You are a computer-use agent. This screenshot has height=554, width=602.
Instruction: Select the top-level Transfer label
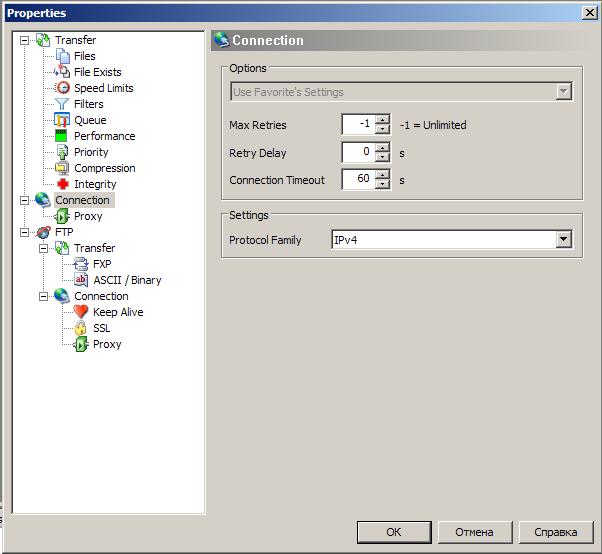pyautogui.click(x=75, y=40)
